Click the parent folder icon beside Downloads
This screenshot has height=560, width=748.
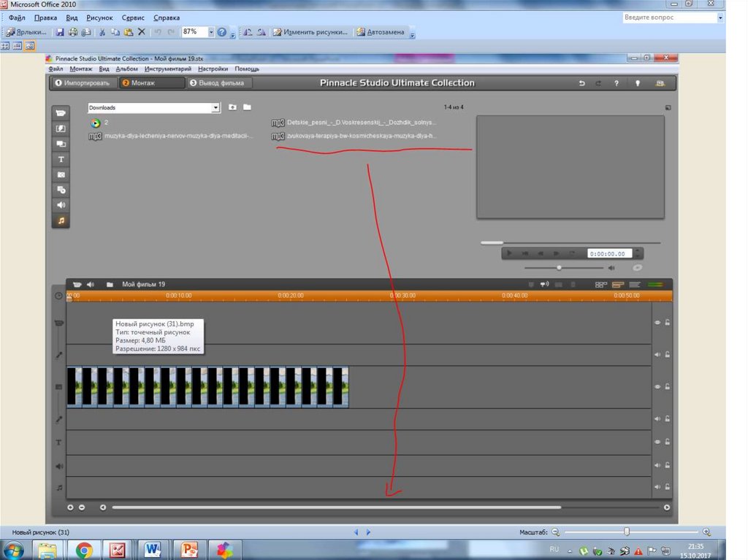point(232,107)
